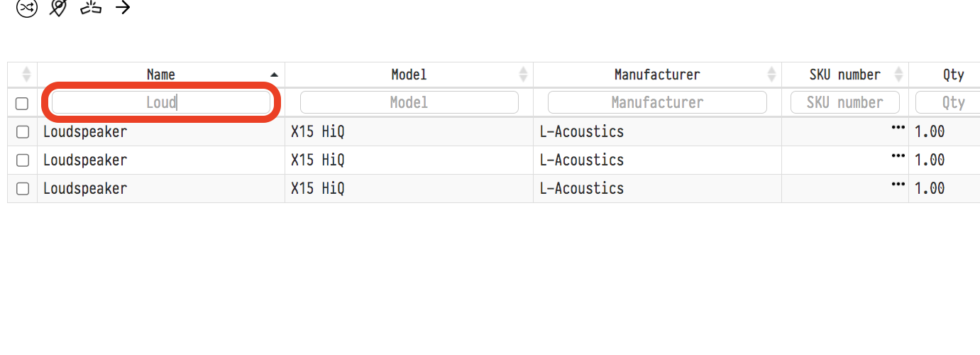The image size is (980, 355).
Task: Click ellipsis in first row SKU cell
Action: coord(898,127)
